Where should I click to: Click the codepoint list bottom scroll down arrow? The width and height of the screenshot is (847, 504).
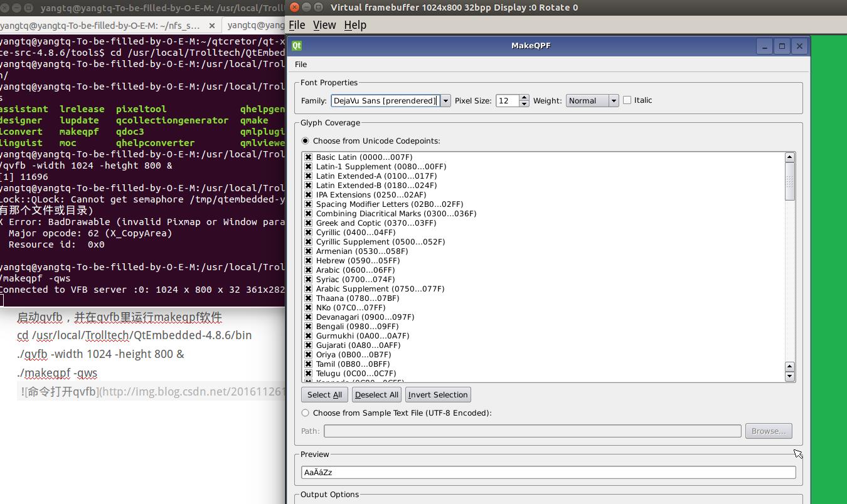click(790, 376)
